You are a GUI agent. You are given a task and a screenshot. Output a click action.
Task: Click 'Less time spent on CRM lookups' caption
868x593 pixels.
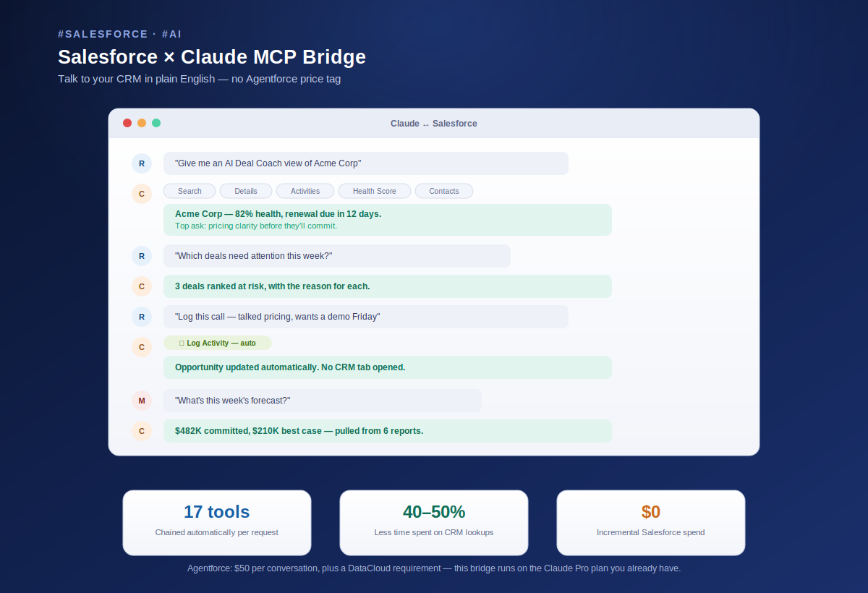click(434, 532)
